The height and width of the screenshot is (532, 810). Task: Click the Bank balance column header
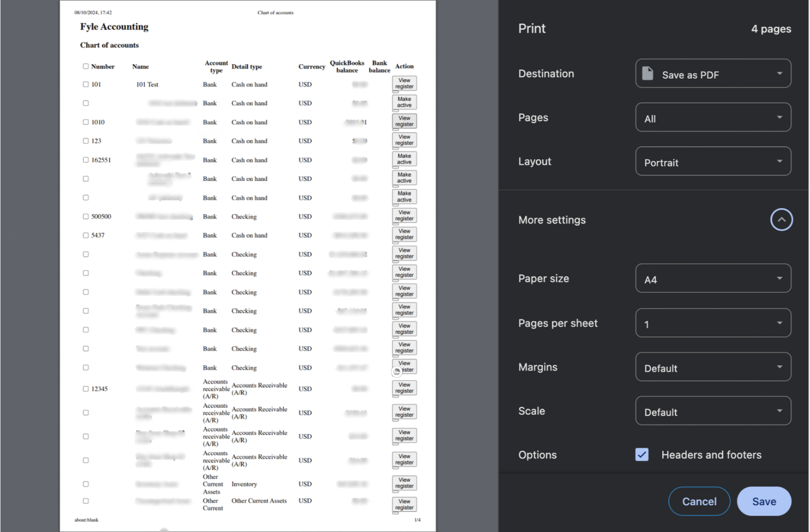tap(379, 66)
